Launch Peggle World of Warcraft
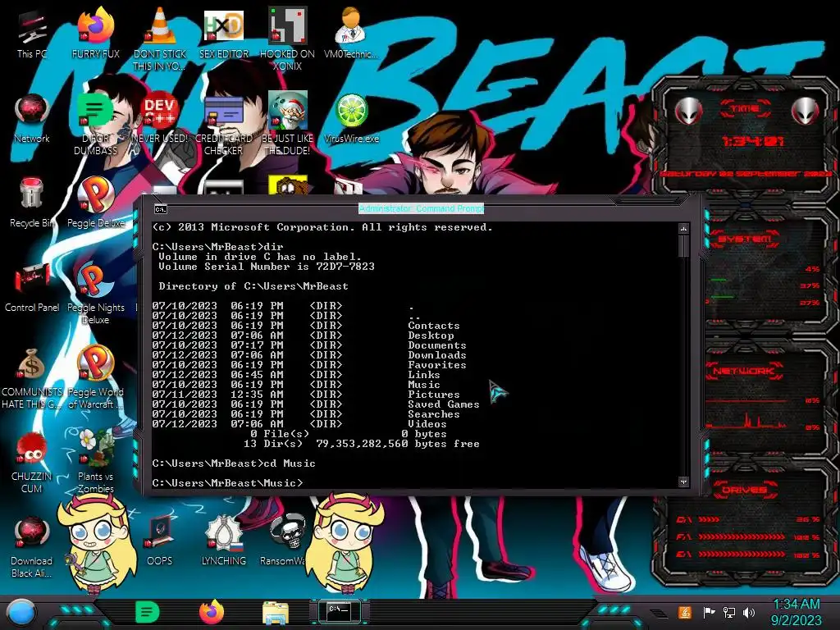Screen dimensions: 840x630 tap(95, 378)
